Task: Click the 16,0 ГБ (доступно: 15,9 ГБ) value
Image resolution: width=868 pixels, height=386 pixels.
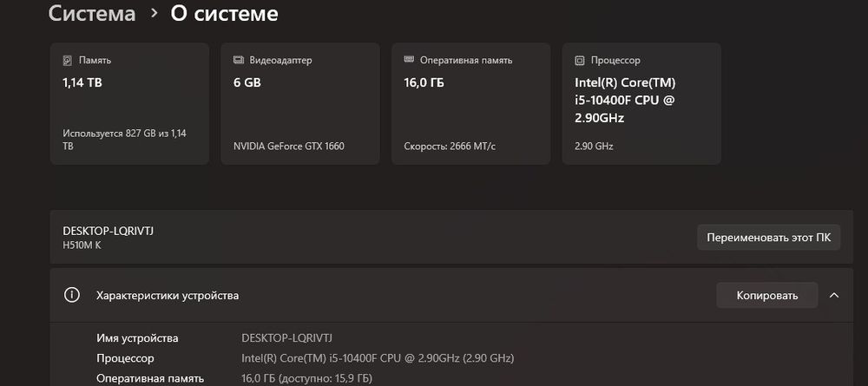Action: point(306,378)
